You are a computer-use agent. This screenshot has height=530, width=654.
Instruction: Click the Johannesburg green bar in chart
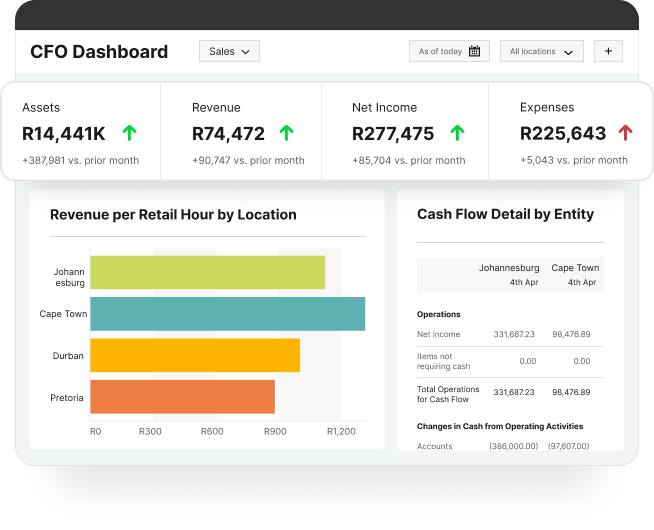(207, 272)
